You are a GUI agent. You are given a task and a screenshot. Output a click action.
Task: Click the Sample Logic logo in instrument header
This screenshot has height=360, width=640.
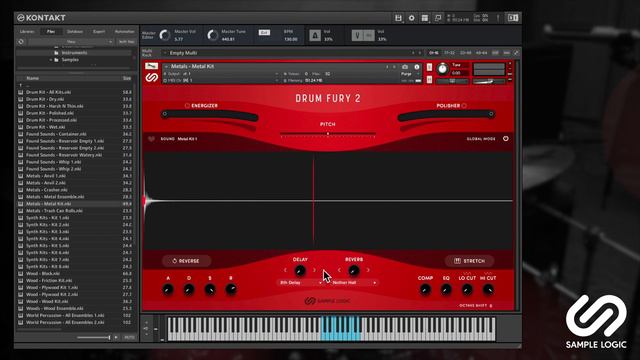[151, 77]
